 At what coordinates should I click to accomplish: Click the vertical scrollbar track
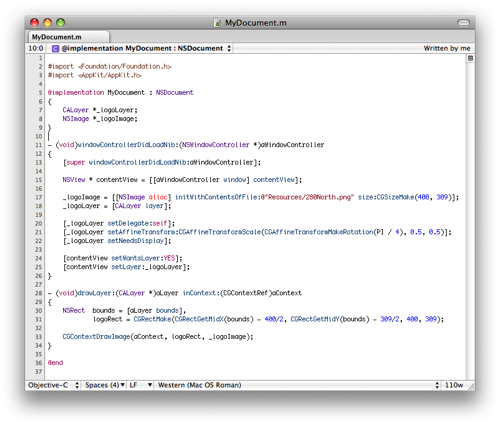tap(470, 220)
